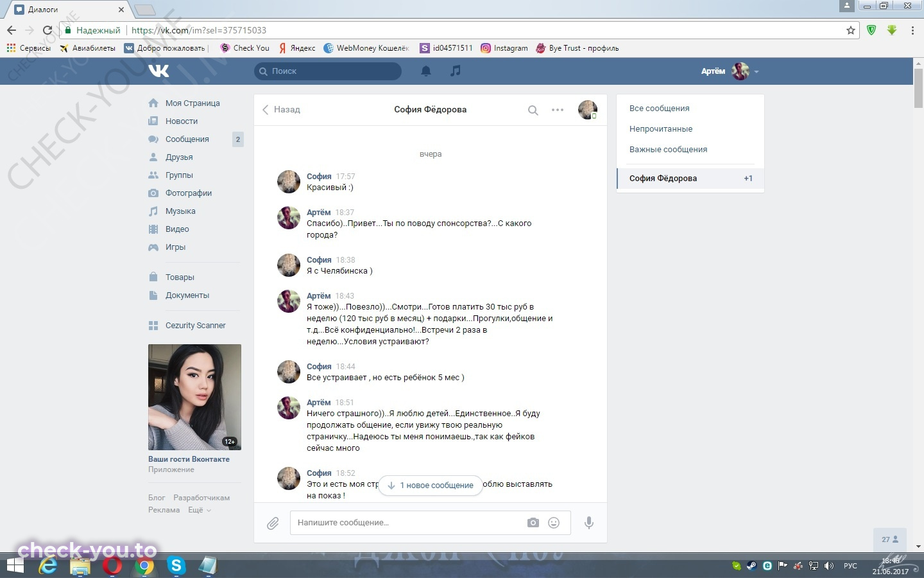Click the VK logo in header

coord(158,71)
